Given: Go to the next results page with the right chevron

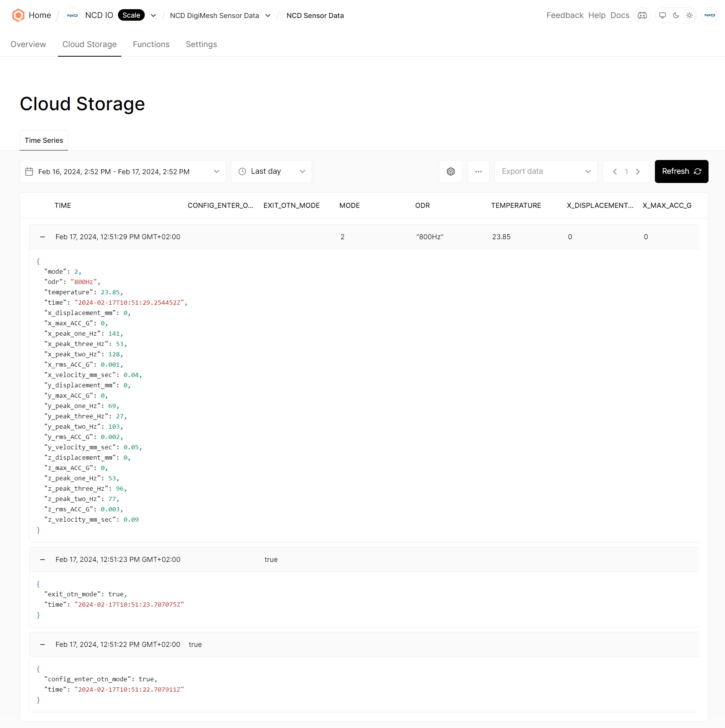Looking at the screenshot, I should coord(637,171).
